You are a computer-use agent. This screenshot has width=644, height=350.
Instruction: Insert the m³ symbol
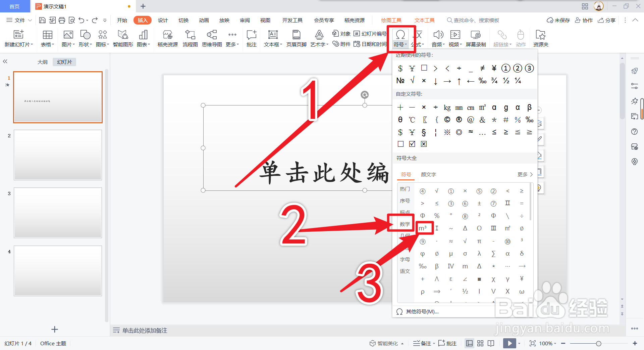423,228
